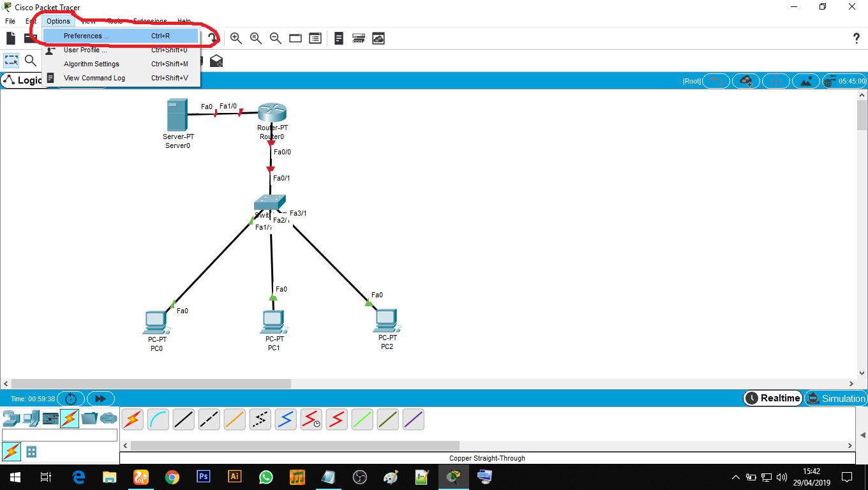Image resolution: width=868 pixels, height=490 pixels.
Task: Set the tiled background mountain icon
Action: pyautogui.click(x=806, y=81)
